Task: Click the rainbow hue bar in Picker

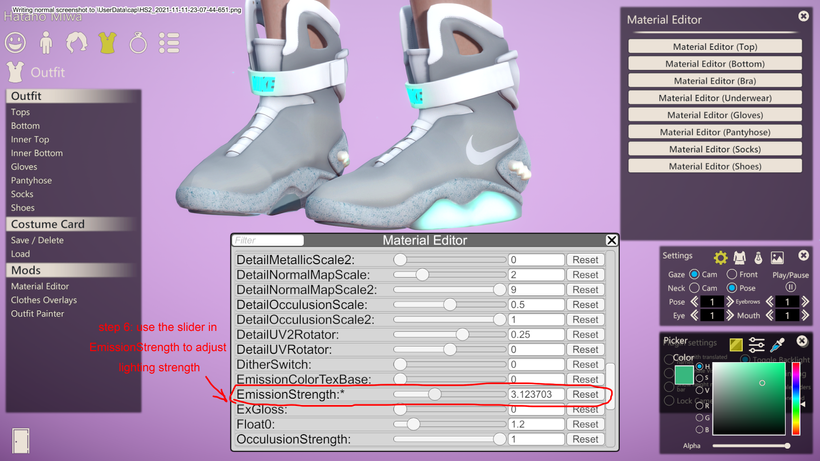Action: [x=796, y=399]
